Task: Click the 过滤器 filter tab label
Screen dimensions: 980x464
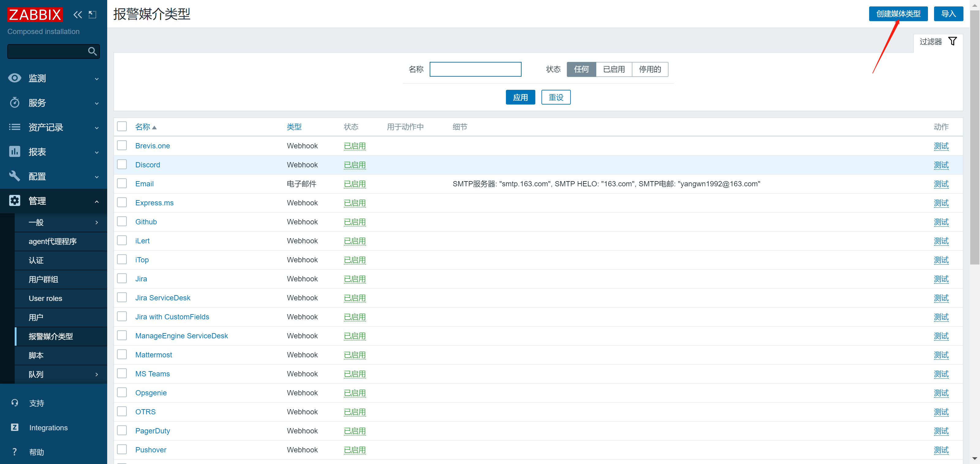Action: click(x=931, y=41)
